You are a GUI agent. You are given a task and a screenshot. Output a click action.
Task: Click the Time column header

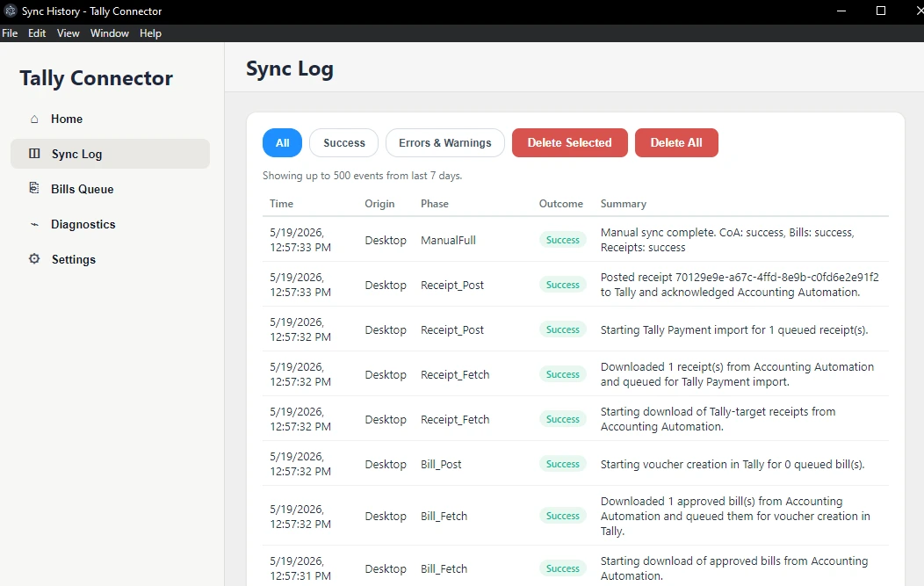[281, 204]
